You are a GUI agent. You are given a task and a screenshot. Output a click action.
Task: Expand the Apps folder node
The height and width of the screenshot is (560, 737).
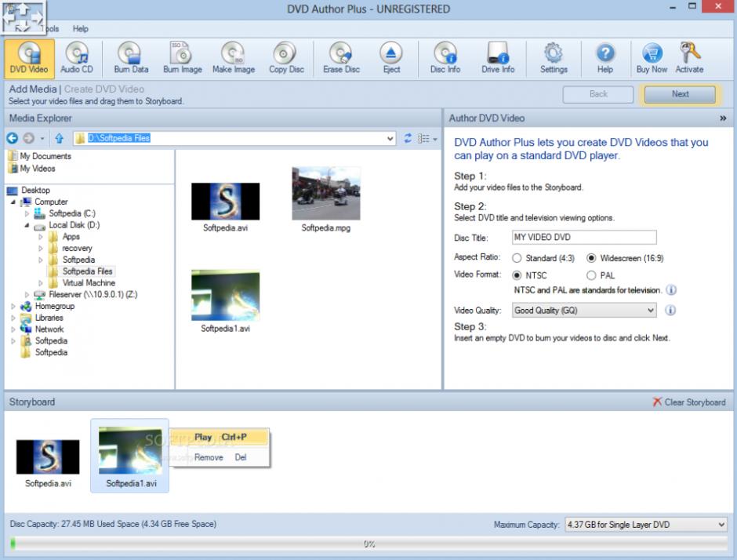(41, 237)
